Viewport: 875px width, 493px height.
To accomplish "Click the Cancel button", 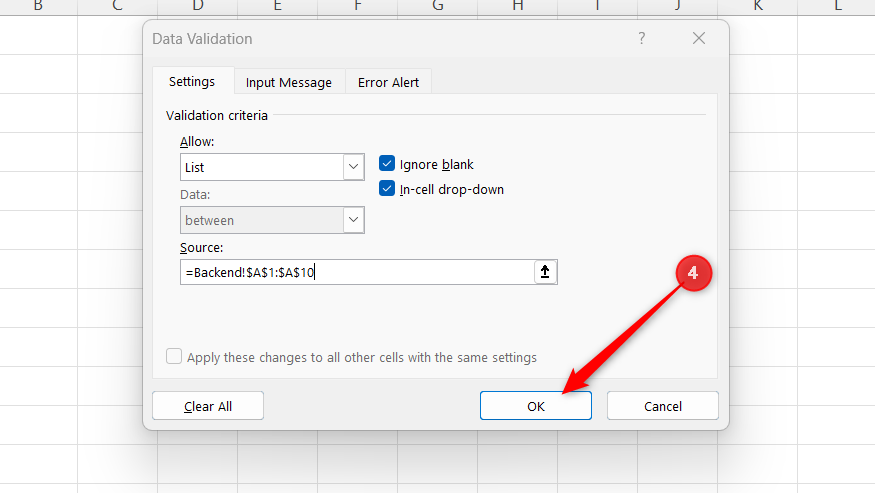I will (x=663, y=406).
